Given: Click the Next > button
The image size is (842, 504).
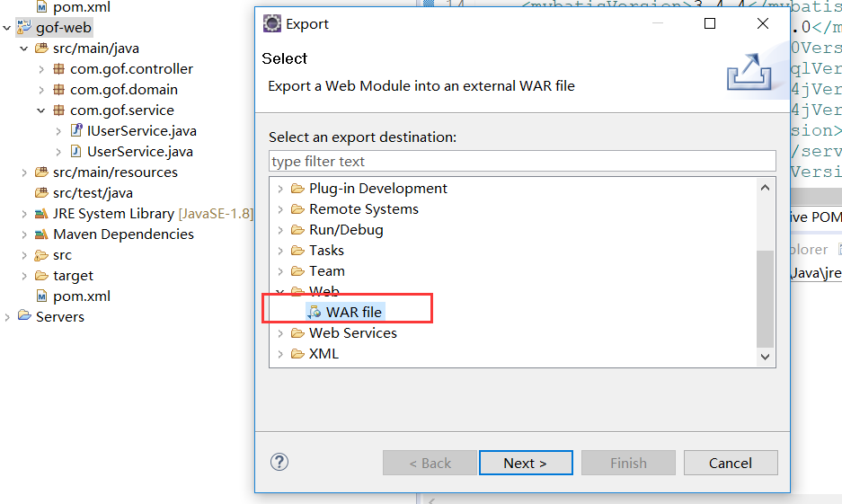Looking at the screenshot, I should pyautogui.click(x=526, y=463).
